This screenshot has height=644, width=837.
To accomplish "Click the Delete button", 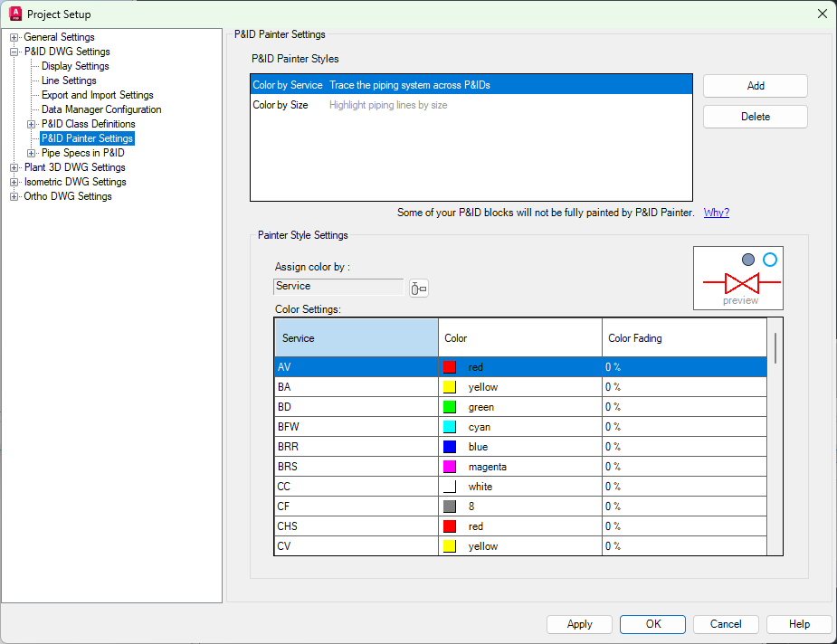I will [x=756, y=117].
